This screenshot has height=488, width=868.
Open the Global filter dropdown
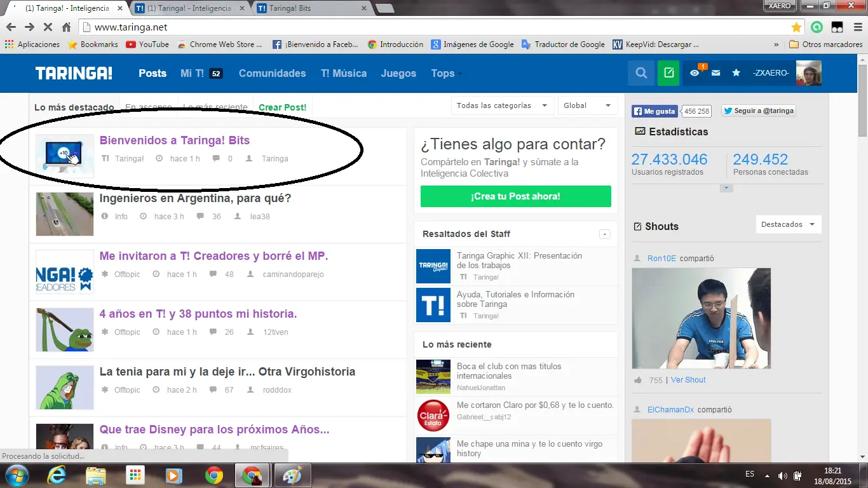tap(587, 105)
